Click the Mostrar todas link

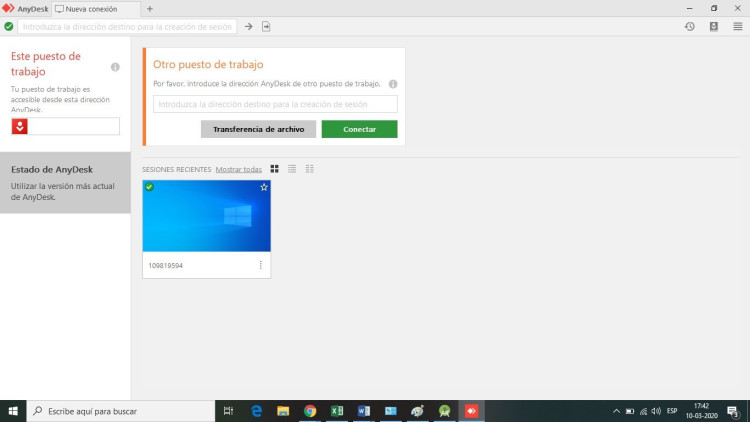coord(239,169)
